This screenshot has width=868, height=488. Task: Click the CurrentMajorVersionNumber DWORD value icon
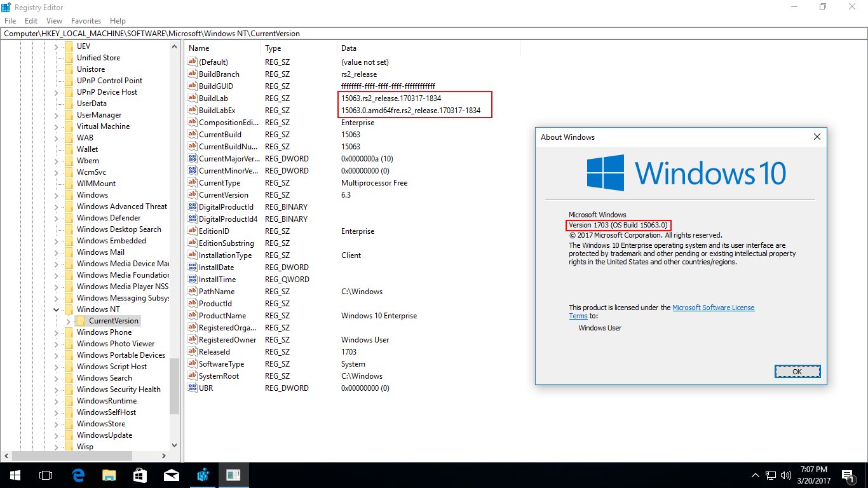point(194,159)
